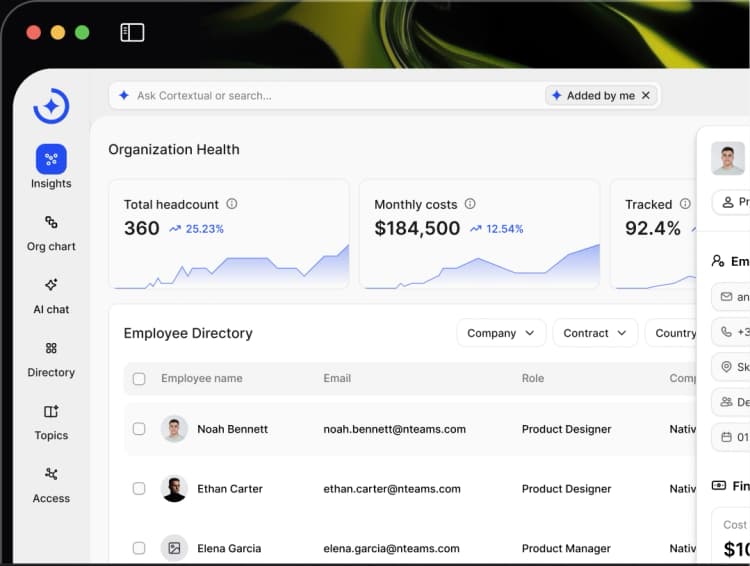Open AI chat from sidebar
The width and height of the screenshot is (750, 566).
pyautogui.click(x=51, y=297)
